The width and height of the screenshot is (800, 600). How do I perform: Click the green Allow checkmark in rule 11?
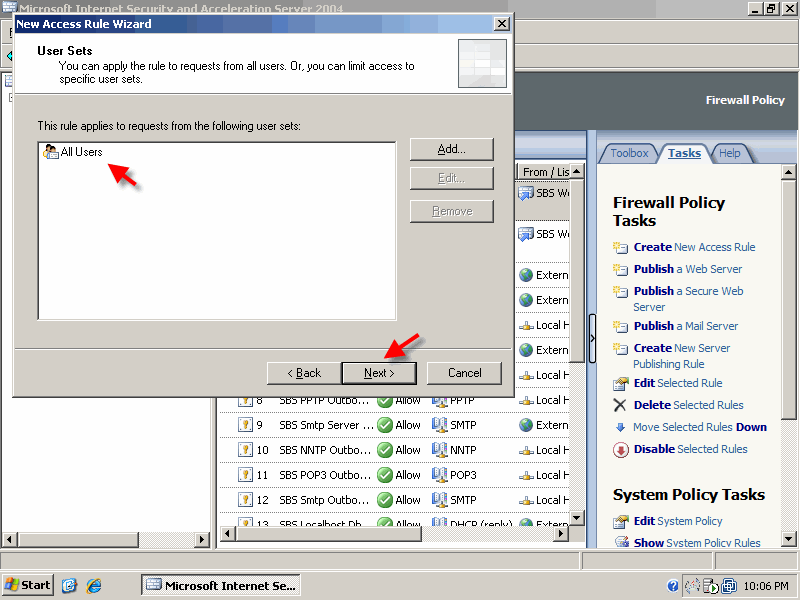[x=385, y=475]
